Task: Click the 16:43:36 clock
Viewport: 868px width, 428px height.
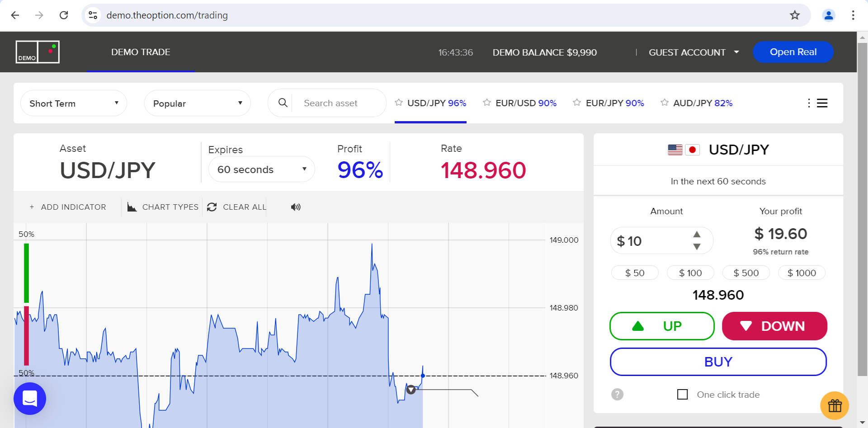Action: pyautogui.click(x=455, y=52)
